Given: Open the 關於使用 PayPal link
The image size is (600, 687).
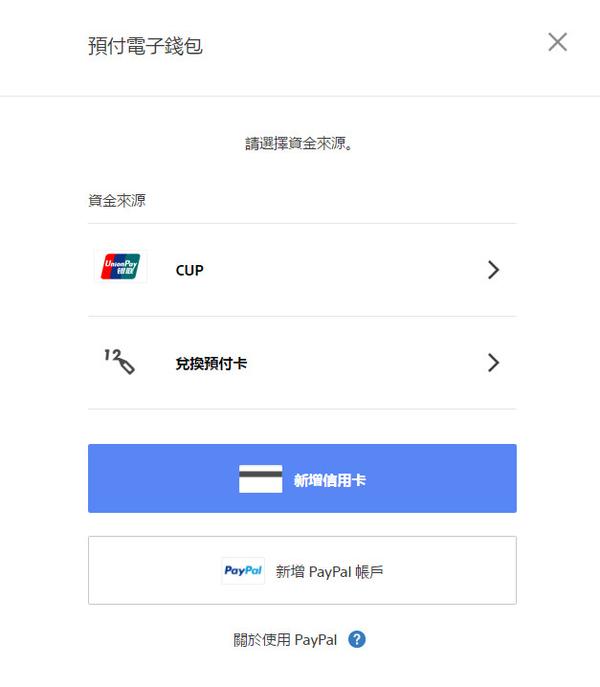Looking at the screenshot, I should pos(285,640).
